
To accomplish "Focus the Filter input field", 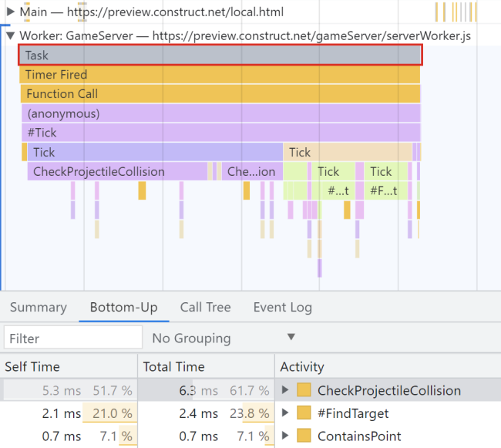I will coord(73,338).
